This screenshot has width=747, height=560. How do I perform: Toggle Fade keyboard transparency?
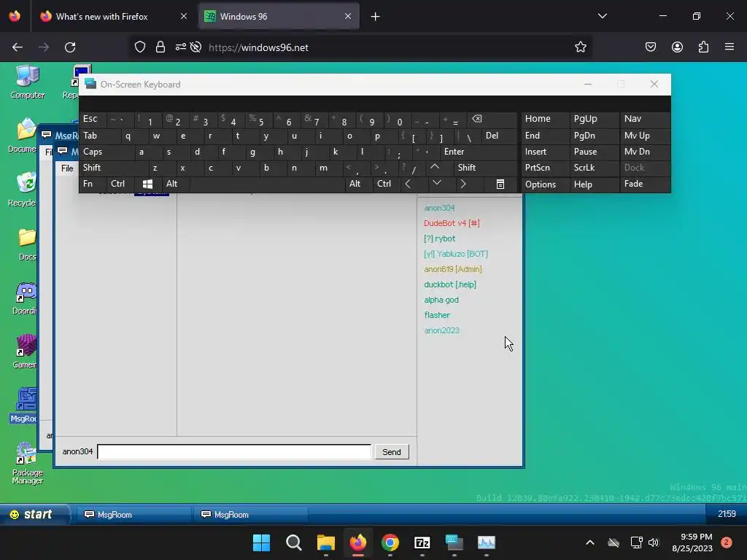pos(645,184)
